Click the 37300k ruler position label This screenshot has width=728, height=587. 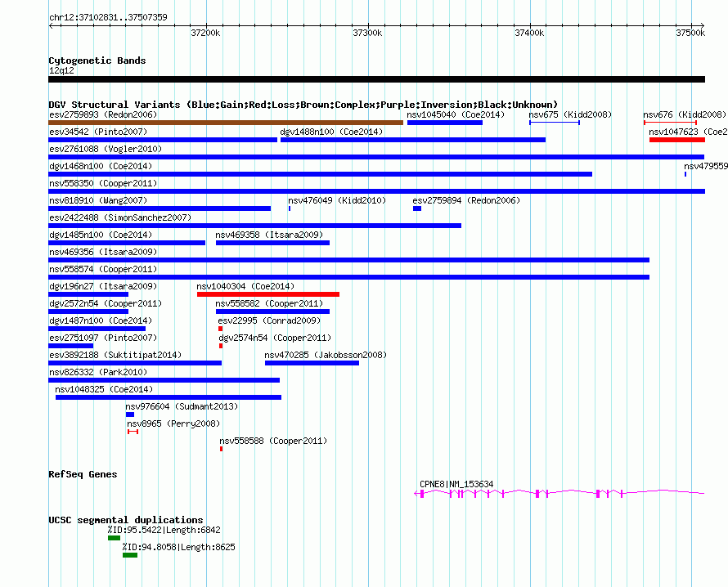368,33
